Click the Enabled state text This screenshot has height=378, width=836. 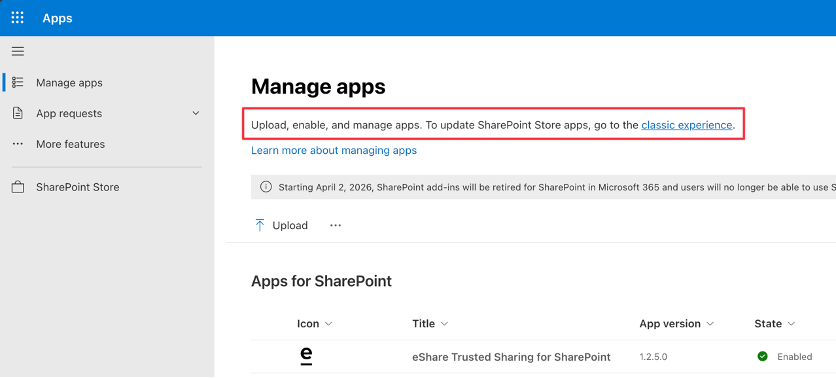tap(794, 357)
